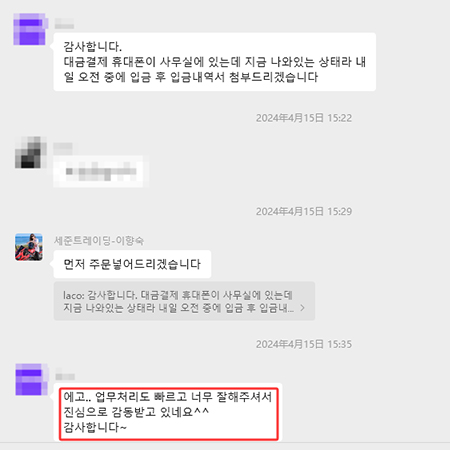Expand the quoted reply with the chevron arrow
This screenshot has width=450, height=450.
(302, 308)
